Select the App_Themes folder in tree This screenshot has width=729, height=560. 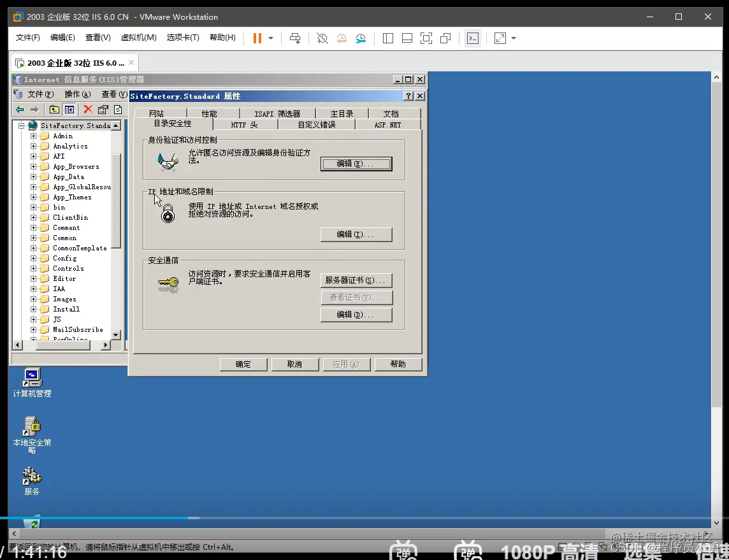(72, 197)
